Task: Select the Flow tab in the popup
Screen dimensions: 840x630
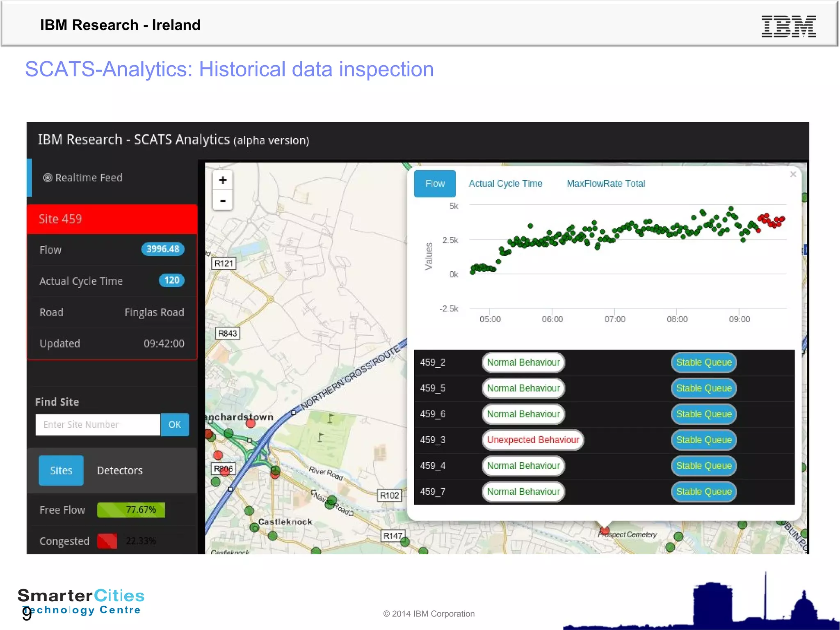Action: coord(435,183)
